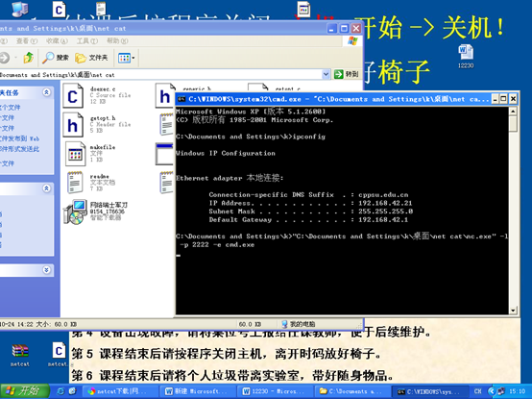
Task: Minimize the net cat Explorer window
Action: point(332,28)
